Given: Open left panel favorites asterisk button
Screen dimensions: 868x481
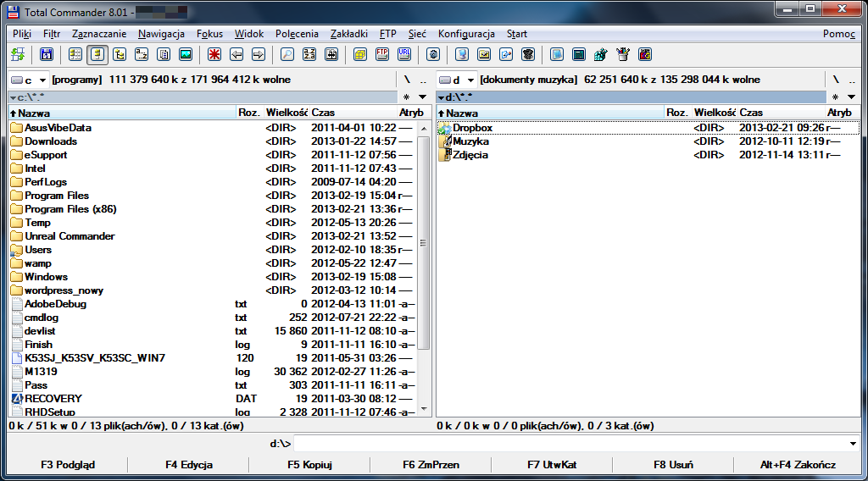Looking at the screenshot, I should tap(406, 97).
